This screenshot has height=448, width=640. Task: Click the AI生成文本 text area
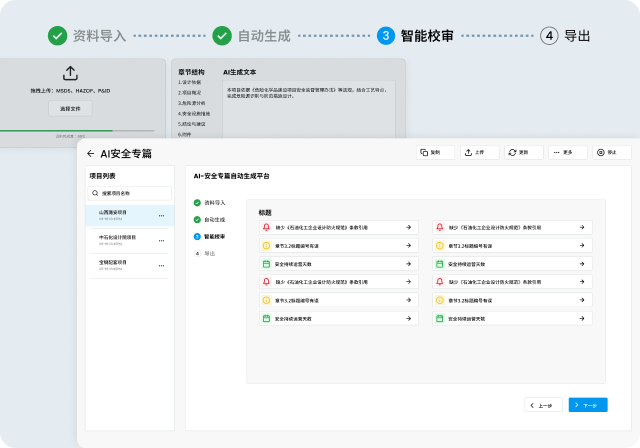click(x=309, y=109)
